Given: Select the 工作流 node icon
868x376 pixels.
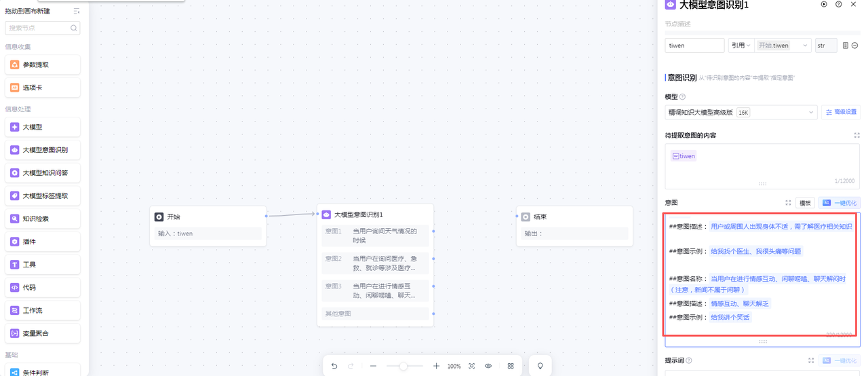Looking at the screenshot, I should [15, 310].
